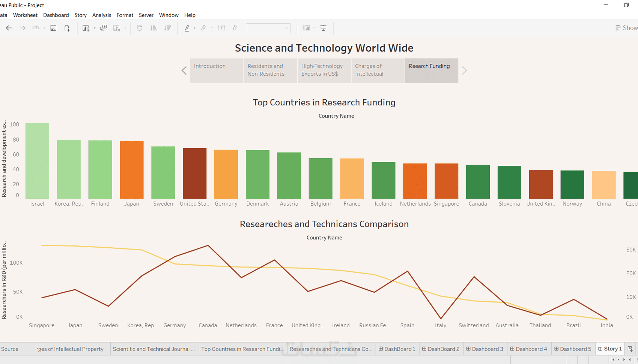Sort the data descending
The width and height of the screenshot is (638, 364).
pyautogui.click(x=167, y=28)
